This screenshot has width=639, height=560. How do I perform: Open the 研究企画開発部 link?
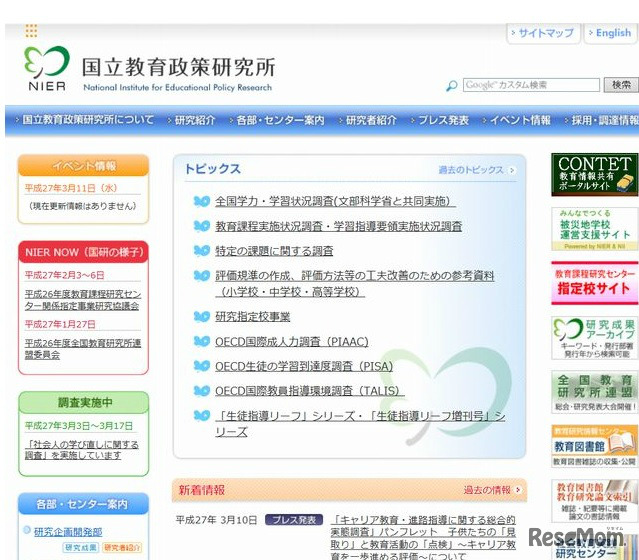pyautogui.click(x=68, y=532)
